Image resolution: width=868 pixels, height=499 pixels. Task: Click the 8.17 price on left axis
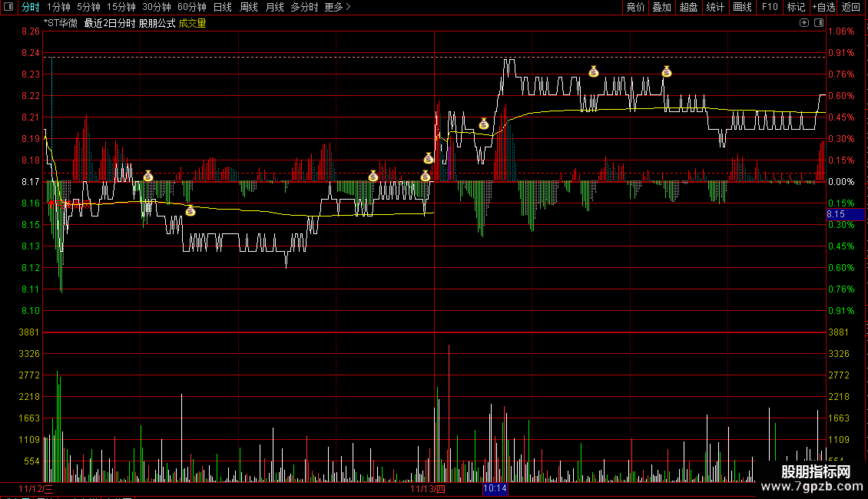(31, 182)
